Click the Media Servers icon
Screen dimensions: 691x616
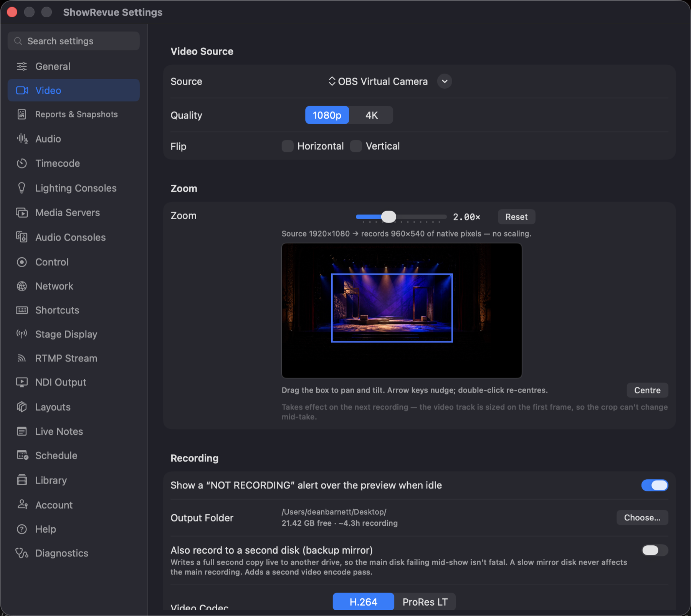click(22, 212)
